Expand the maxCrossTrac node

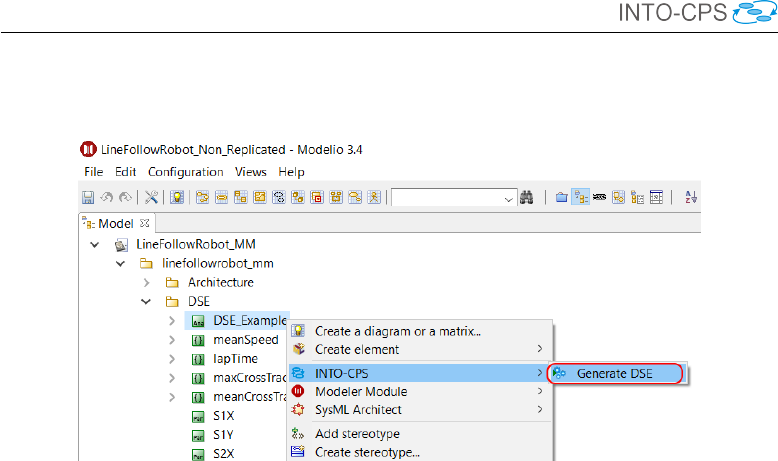(172, 378)
